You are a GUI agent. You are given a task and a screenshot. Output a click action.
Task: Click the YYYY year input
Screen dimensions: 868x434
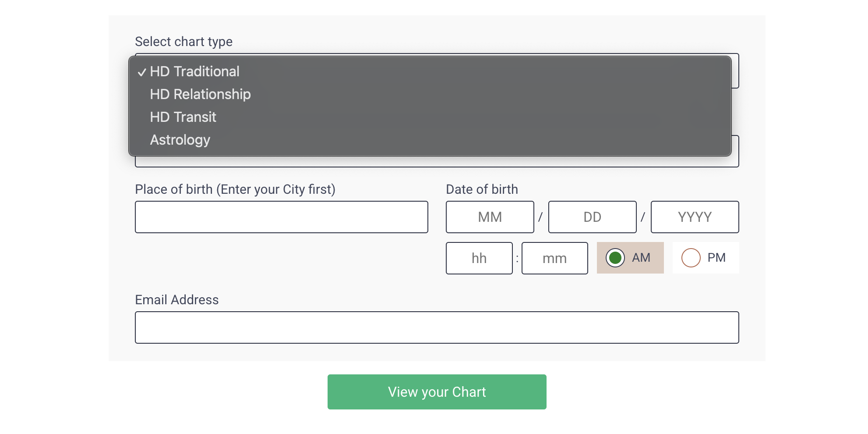(695, 217)
